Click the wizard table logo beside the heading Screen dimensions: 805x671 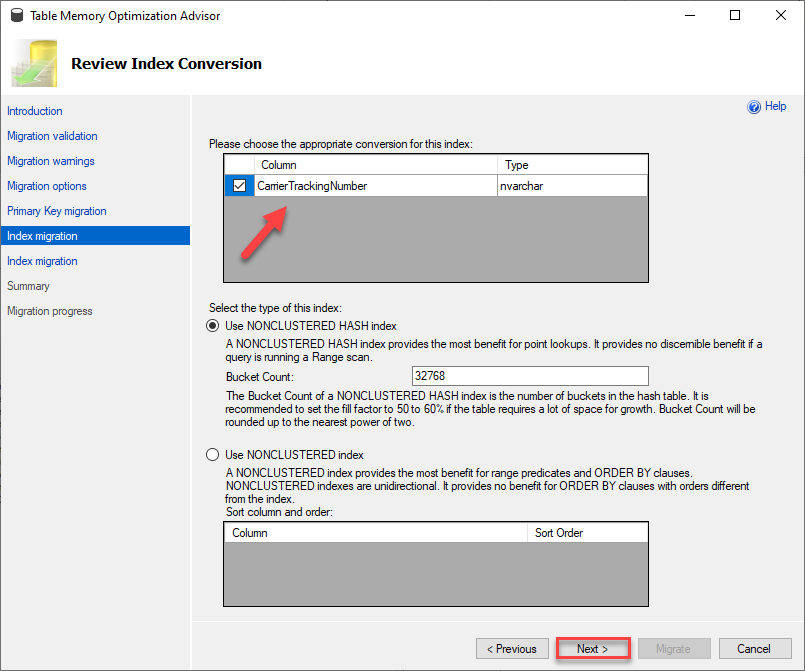click(34, 64)
